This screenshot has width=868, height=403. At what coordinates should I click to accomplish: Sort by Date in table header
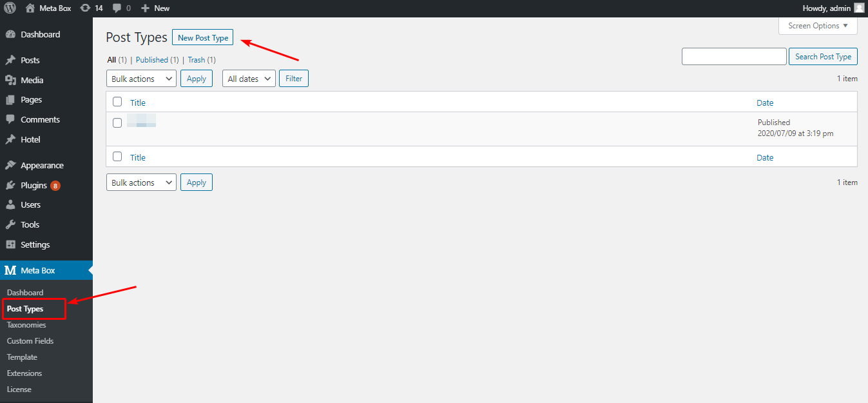[x=765, y=103]
